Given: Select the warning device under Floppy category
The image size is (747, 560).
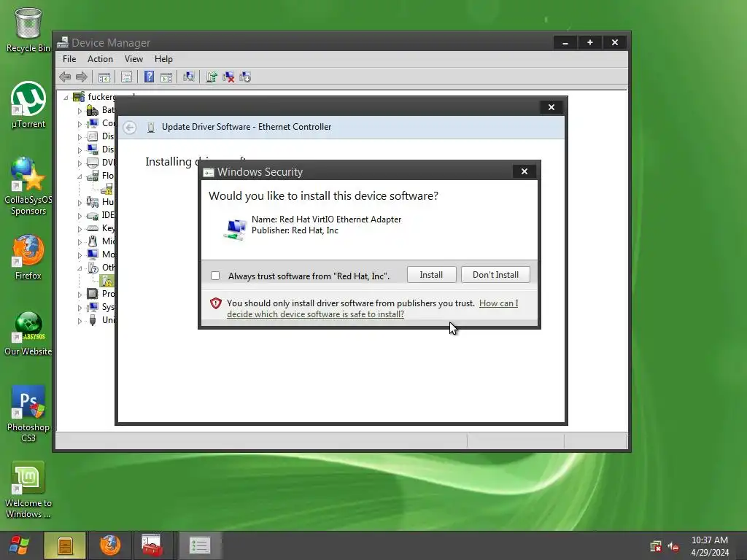Looking at the screenshot, I should [107, 189].
